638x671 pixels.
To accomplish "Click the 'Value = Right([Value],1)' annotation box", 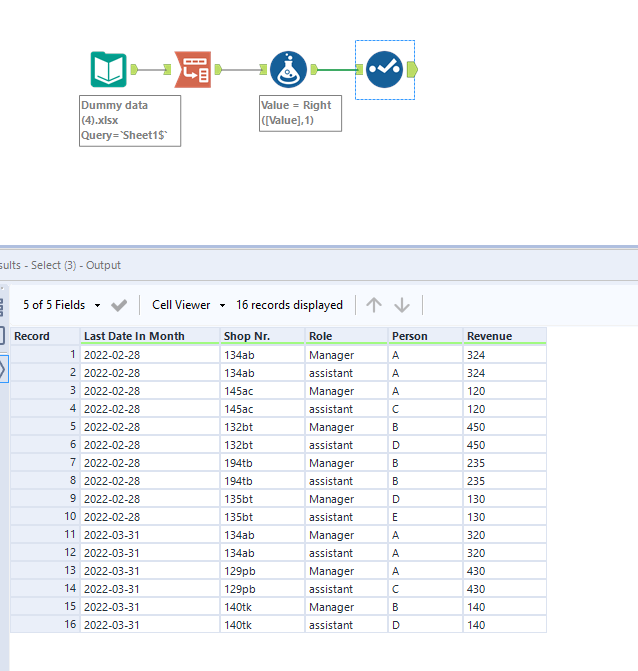I will pyautogui.click(x=300, y=112).
